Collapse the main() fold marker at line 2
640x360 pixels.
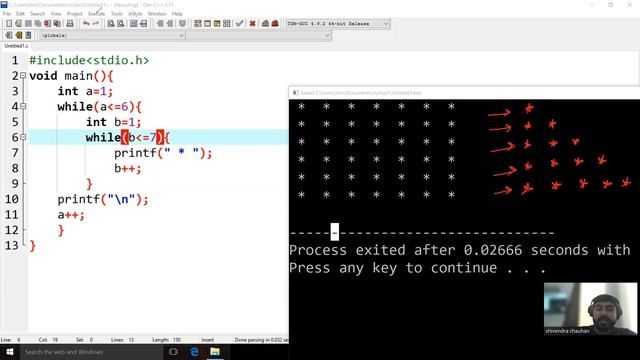tap(23, 76)
